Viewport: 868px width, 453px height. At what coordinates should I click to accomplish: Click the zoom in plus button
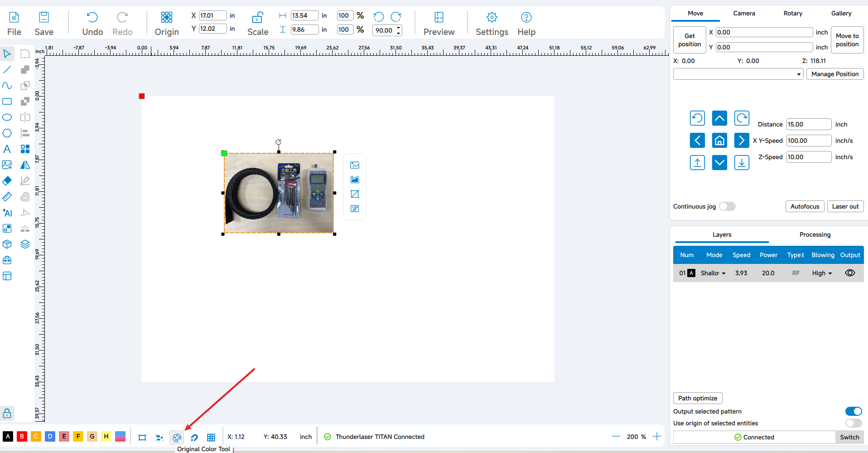pos(657,437)
